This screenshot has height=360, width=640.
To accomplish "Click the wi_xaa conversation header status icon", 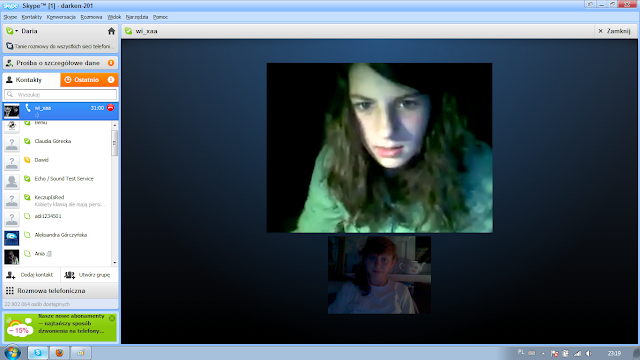I will point(129,31).
